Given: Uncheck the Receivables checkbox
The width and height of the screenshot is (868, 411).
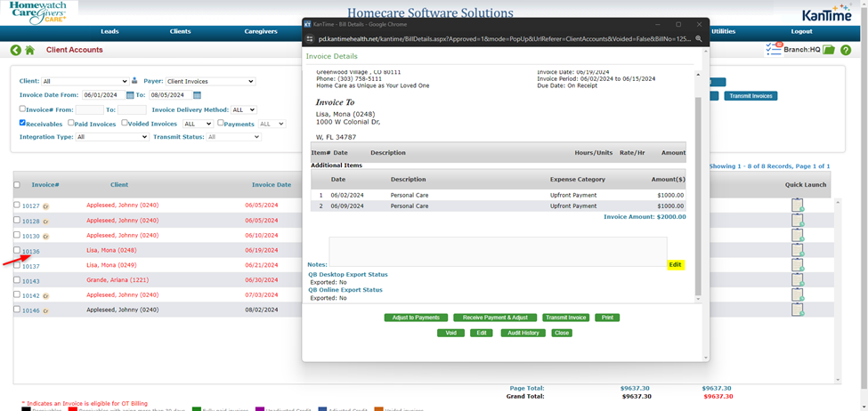Looking at the screenshot, I should coord(23,124).
